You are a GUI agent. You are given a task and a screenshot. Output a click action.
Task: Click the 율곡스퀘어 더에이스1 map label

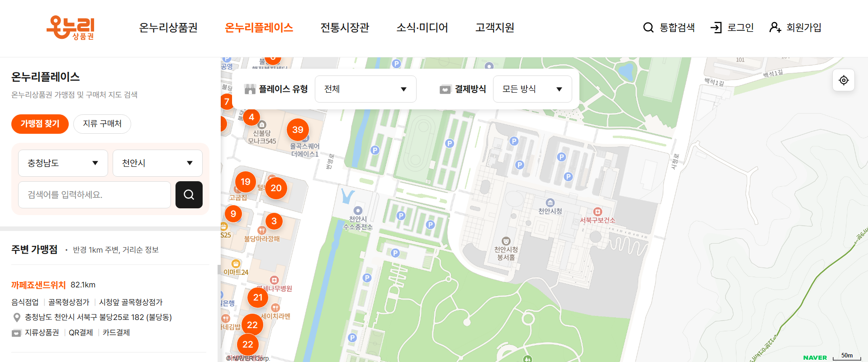pos(305,150)
